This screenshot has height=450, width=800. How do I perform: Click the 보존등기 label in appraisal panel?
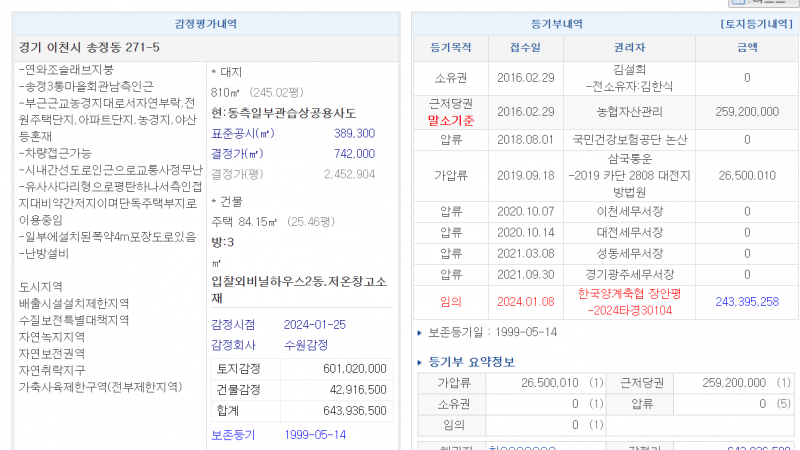(x=232, y=435)
